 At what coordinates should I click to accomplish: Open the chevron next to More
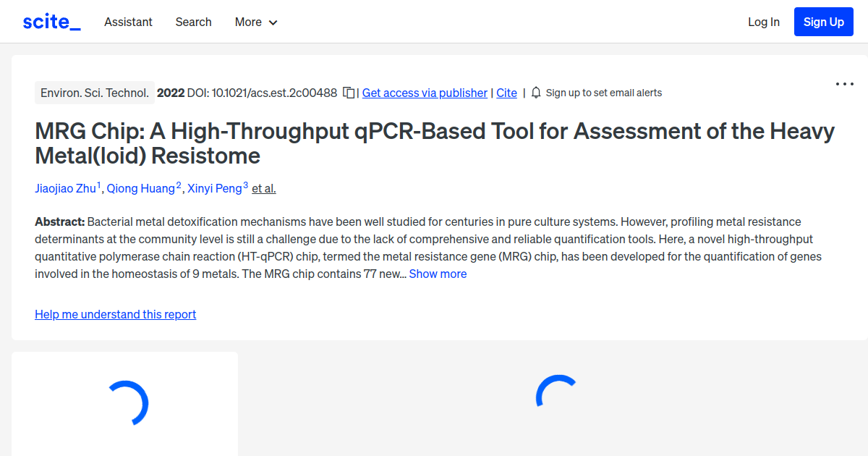pyautogui.click(x=273, y=22)
